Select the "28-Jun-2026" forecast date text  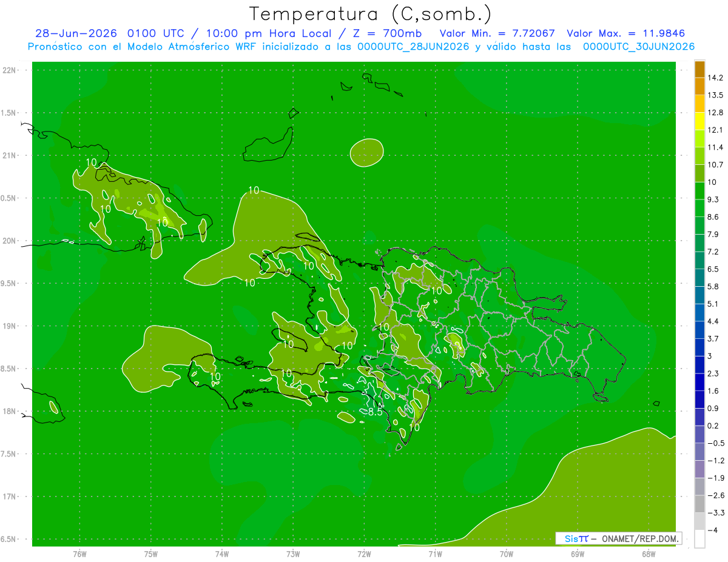pyautogui.click(x=76, y=33)
